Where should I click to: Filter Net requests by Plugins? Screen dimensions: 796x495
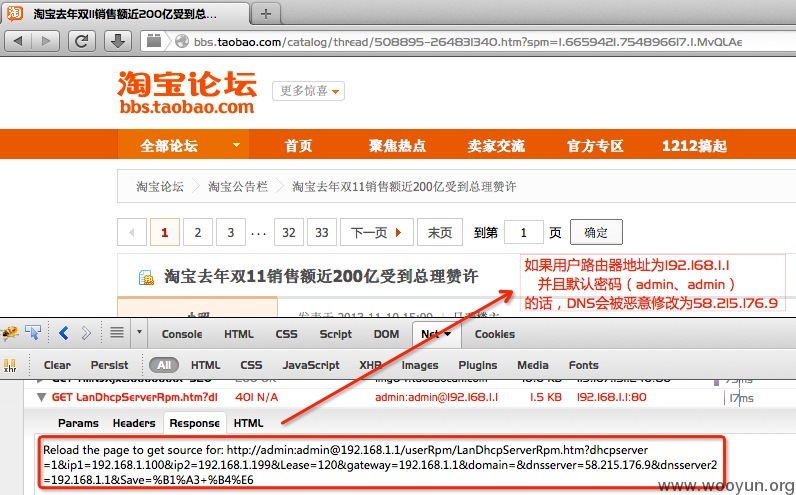point(478,365)
